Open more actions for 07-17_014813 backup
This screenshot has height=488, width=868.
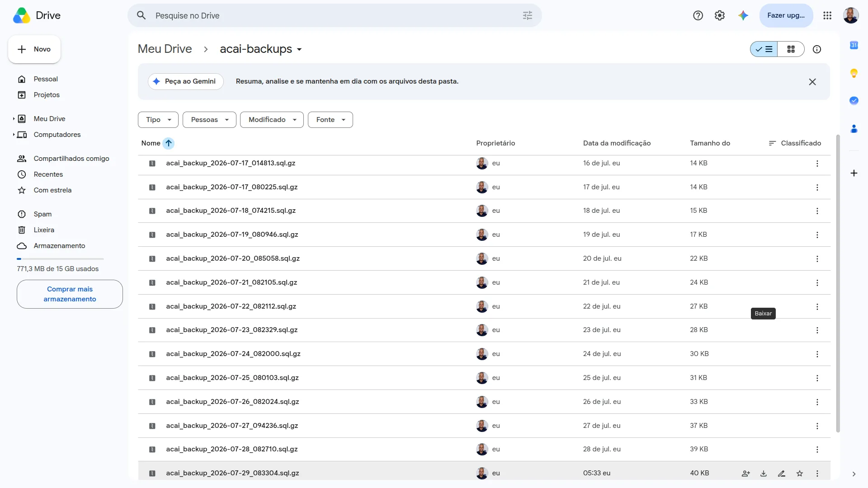817,164
